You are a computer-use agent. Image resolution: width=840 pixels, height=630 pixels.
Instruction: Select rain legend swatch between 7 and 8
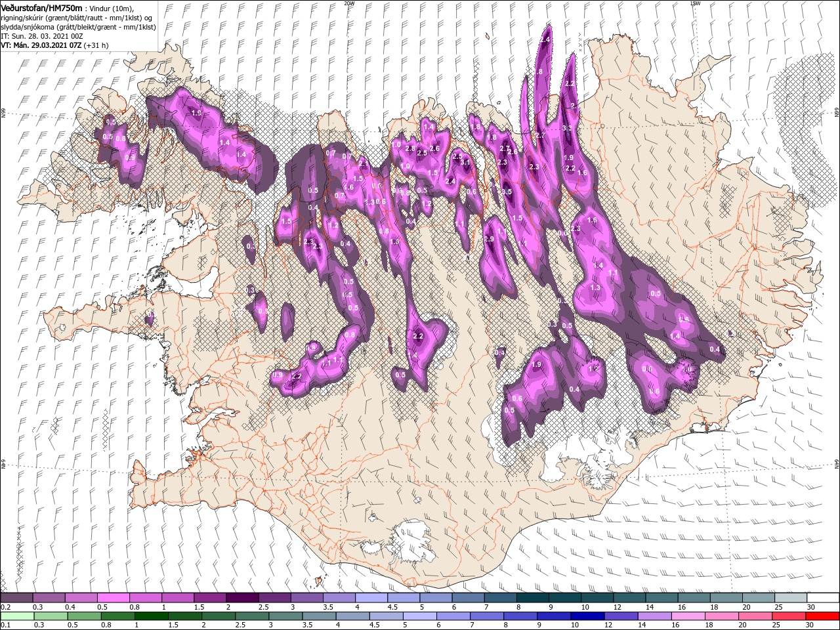(x=486, y=616)
